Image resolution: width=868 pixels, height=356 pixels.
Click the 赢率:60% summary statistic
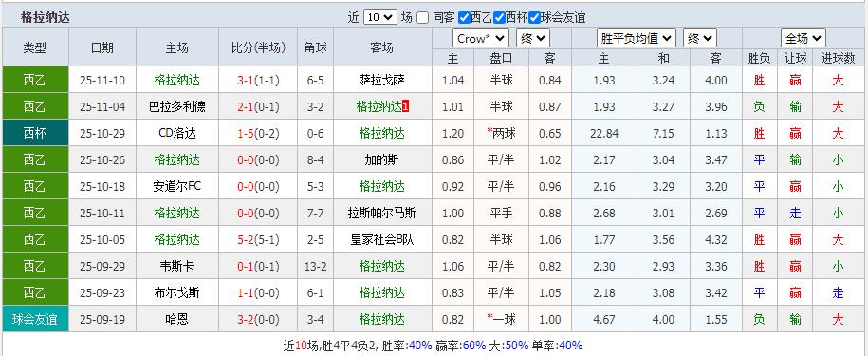[461, 347]
